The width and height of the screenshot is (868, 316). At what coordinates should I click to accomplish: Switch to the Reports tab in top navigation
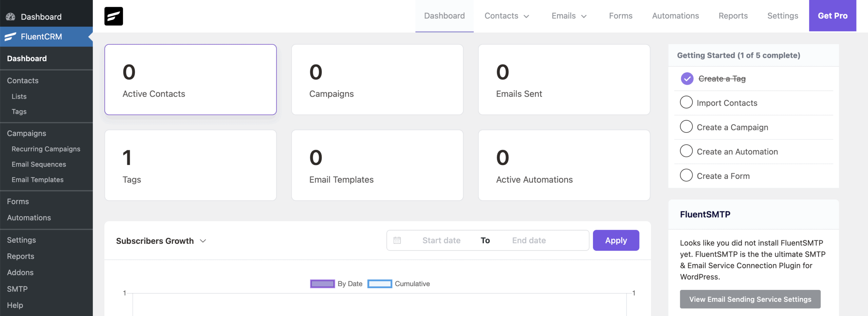733,16
